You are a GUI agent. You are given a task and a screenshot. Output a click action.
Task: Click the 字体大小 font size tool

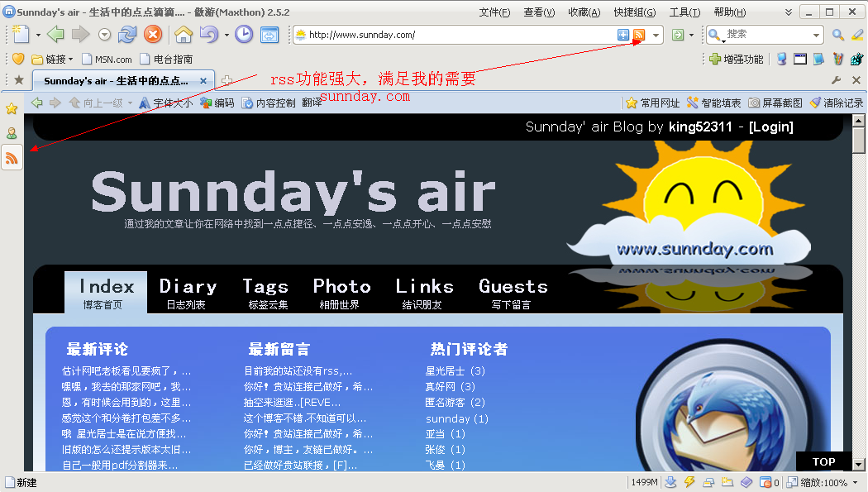click(x=166, y=103)
